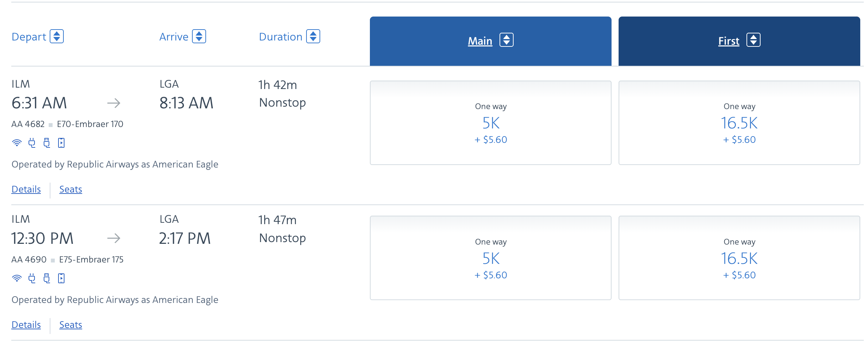Click streaming entertainment icon on AA 4690 flight
This screenshot has height=342, width=868.
point(61,278)
